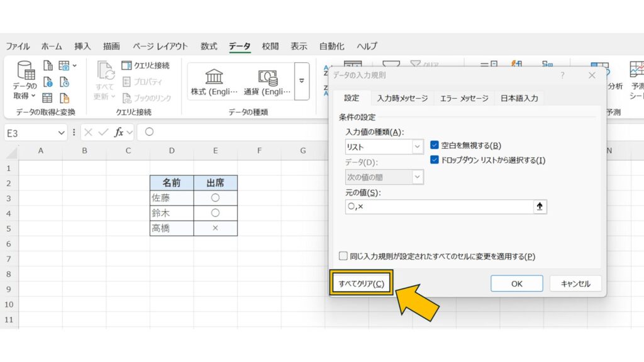This screenshot has height=362, width=644.
Task: Click the 株式 stocks data type icon
Action: 214,78
